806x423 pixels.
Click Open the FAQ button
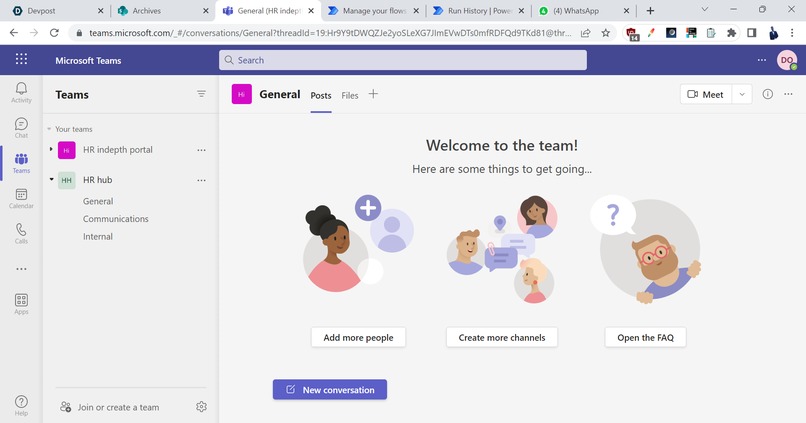click(645, 338)
